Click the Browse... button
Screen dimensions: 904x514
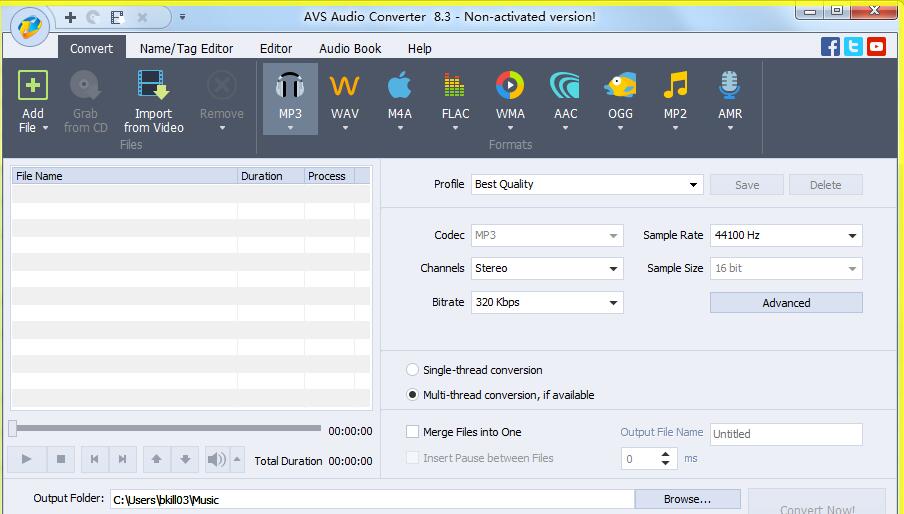[x=687, y=499]
